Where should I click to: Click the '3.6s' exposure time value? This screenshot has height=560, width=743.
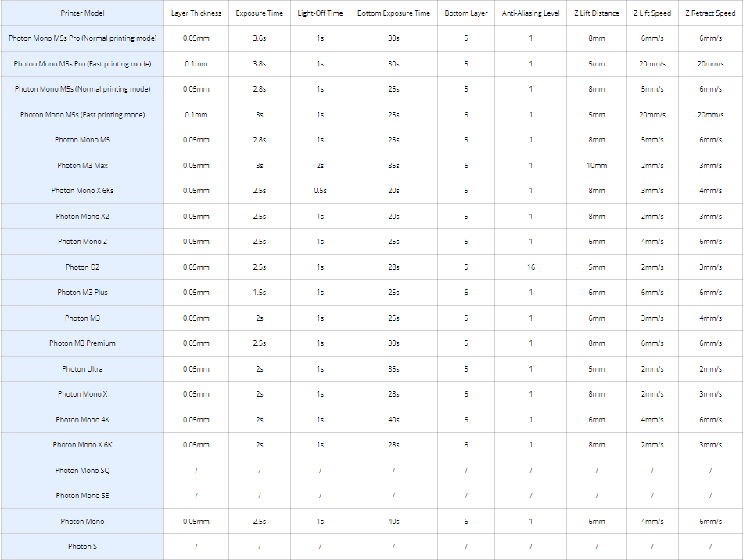tap(259, 38)
